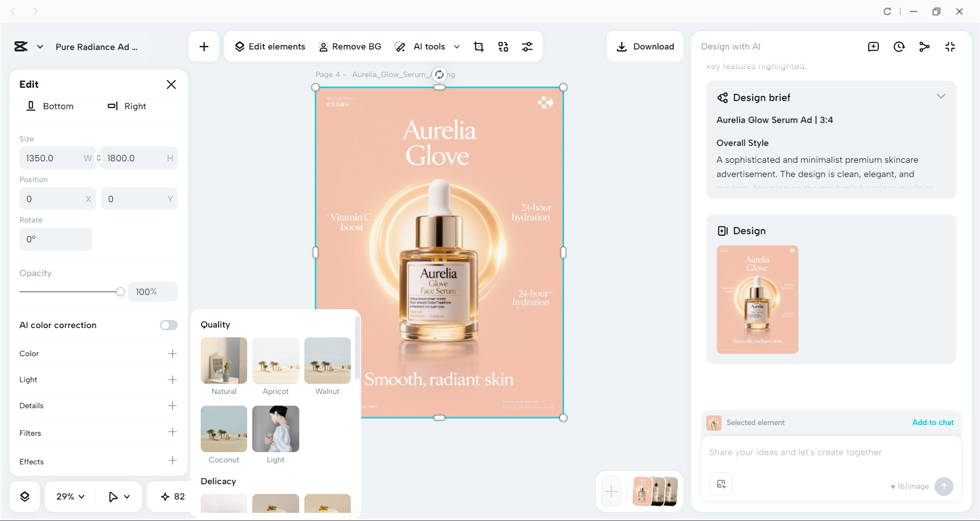Toggle the aspect ratio lock between W and H
Image resolution: width=980 pixels, height=521 pixels.
tap(99, 158)
